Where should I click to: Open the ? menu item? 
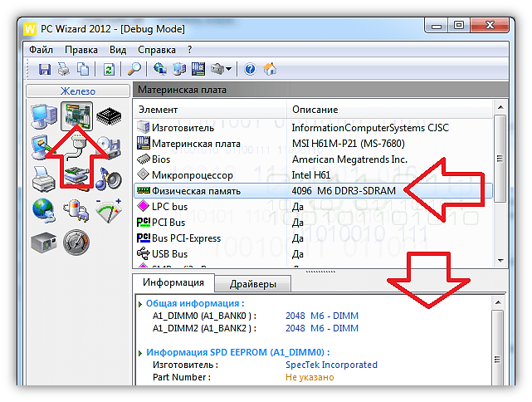pos(190,50)
